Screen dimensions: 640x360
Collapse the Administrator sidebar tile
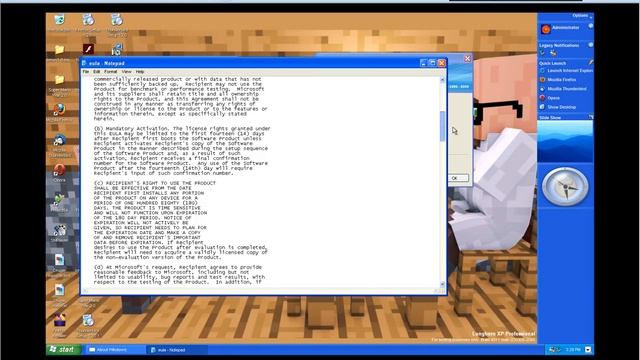(x=590, y=26)
